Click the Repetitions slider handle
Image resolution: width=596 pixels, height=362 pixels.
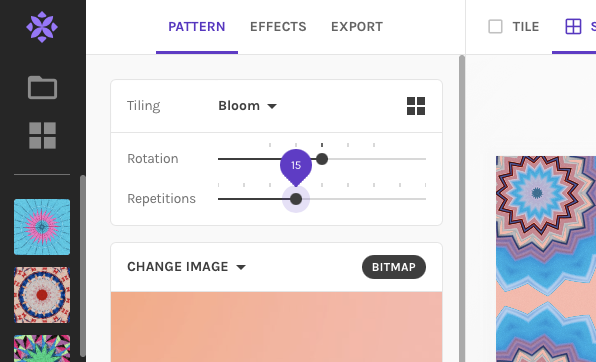click(296, 199)
